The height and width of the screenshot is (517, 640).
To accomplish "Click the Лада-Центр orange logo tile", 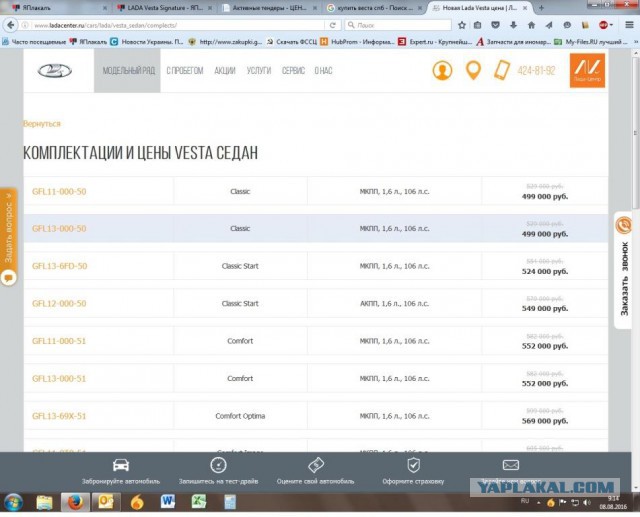I will click(587, 71).
